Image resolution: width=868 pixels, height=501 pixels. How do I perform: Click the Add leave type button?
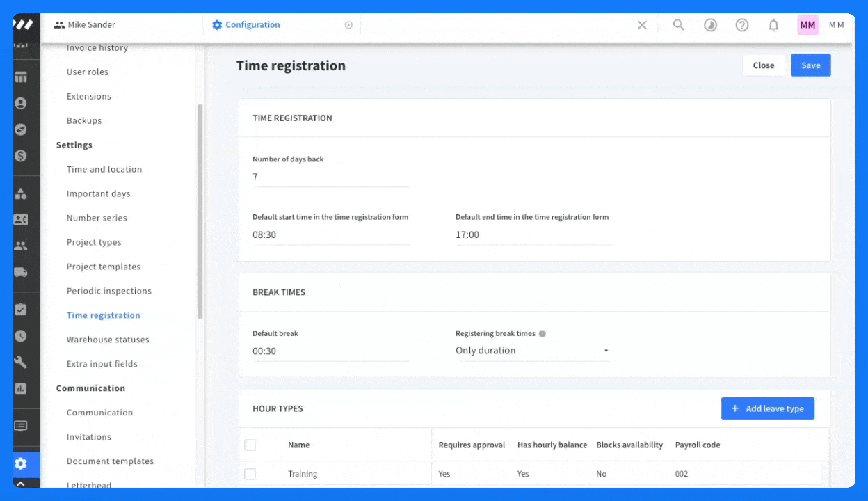pos(767,408)
